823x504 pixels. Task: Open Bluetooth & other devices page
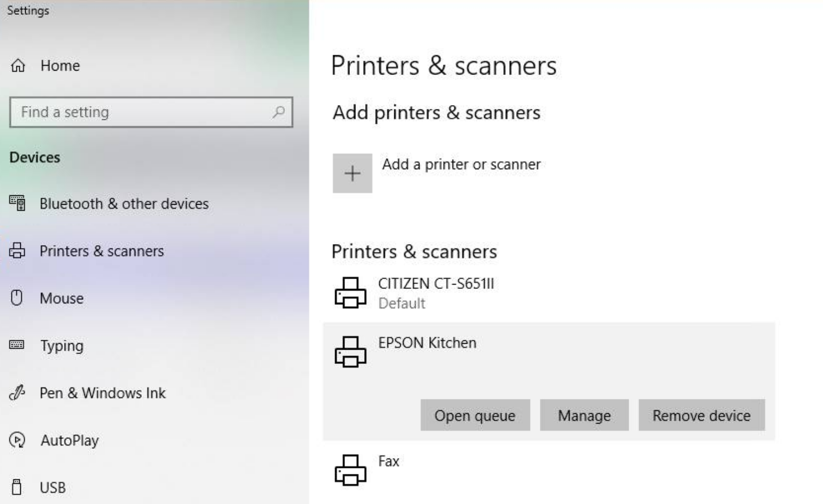(124, 204)
